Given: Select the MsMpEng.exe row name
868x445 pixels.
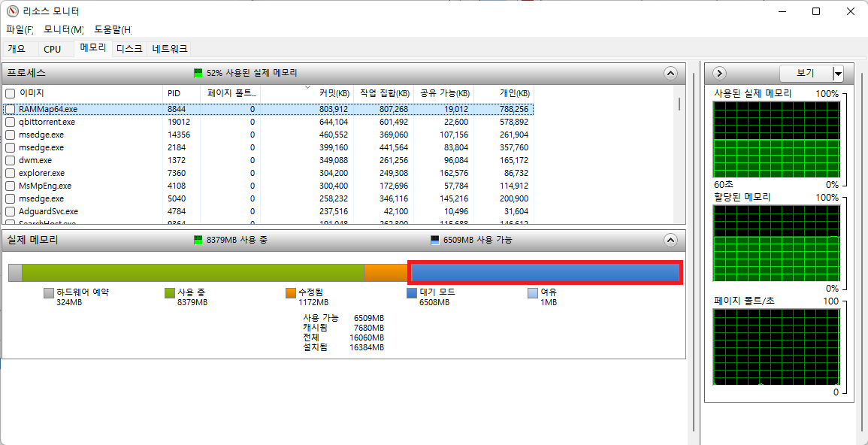Looking at the screenshot, I should click(x=45, y=186).
